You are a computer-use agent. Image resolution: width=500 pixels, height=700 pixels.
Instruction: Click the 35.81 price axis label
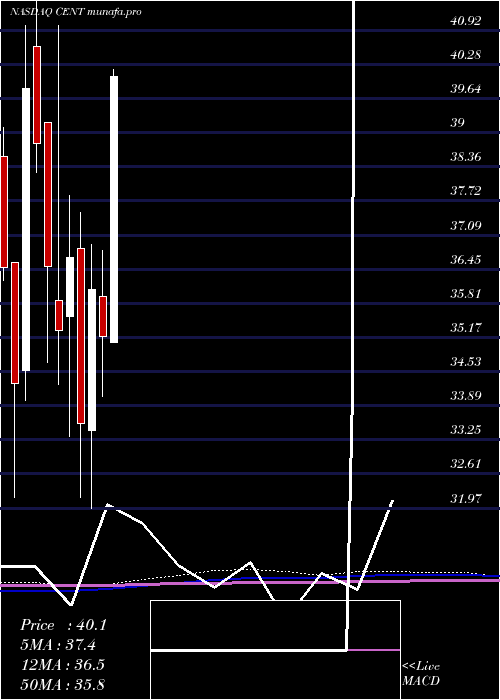pyautogui.click(x=466, y=293)
